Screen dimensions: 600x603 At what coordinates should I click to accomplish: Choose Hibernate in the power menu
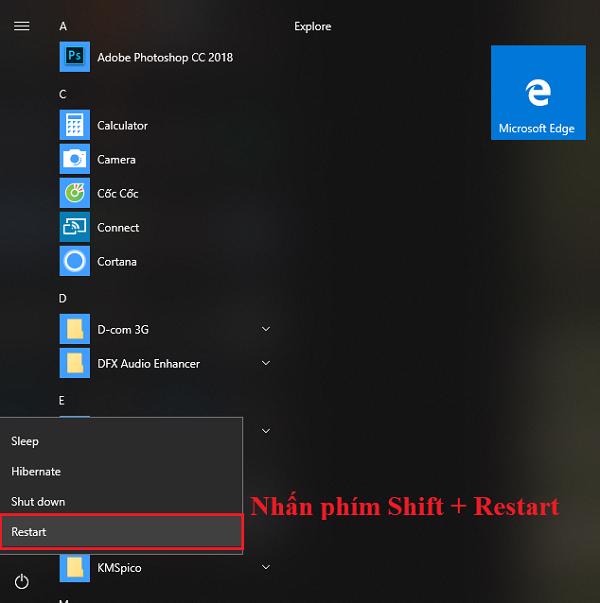pos(122,471)
